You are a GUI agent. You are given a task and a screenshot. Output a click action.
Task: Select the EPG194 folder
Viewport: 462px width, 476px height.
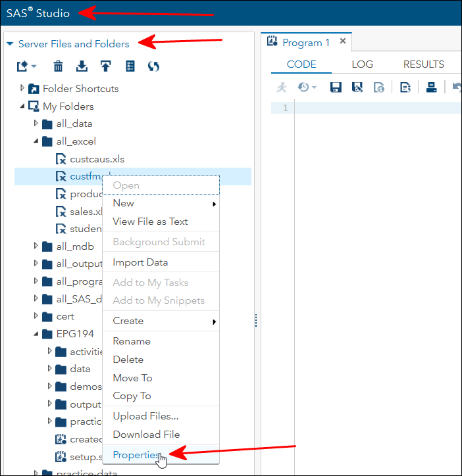tap(75, 334)
